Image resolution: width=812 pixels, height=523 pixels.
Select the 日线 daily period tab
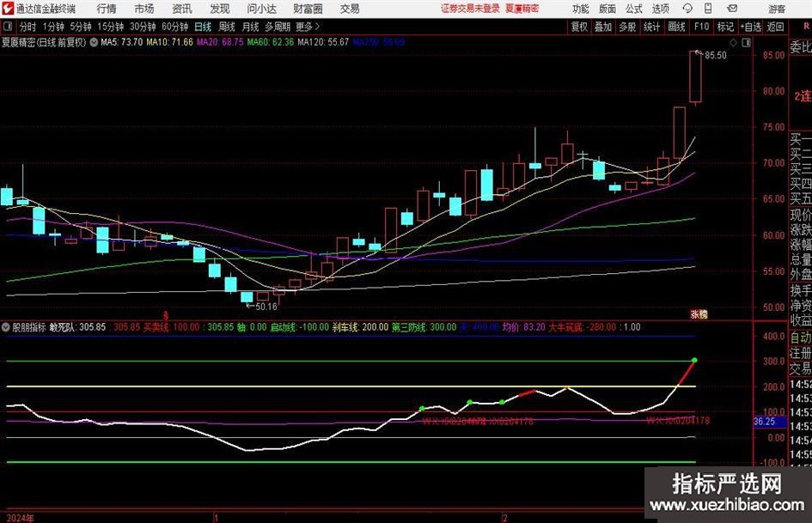coord(203,27)
